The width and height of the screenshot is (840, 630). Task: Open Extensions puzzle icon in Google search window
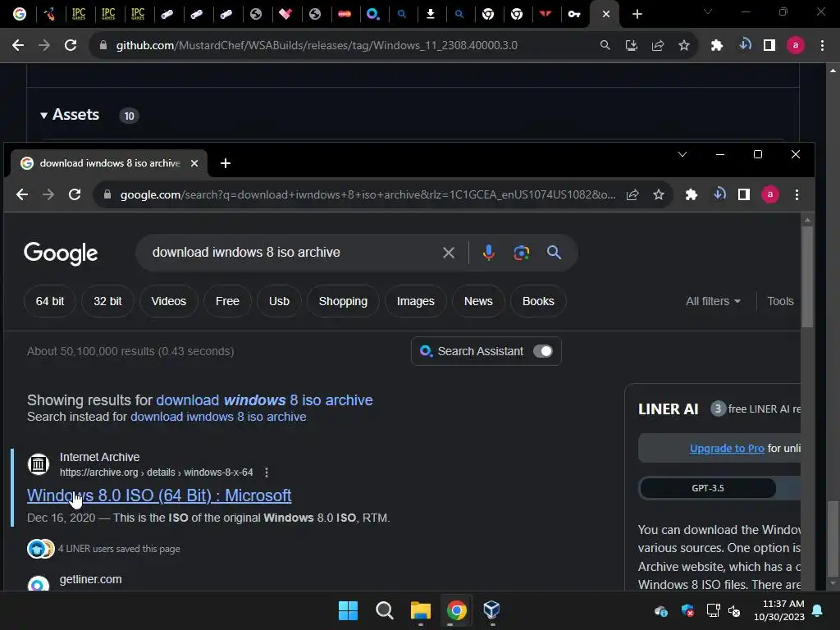[x=692, y=194]
